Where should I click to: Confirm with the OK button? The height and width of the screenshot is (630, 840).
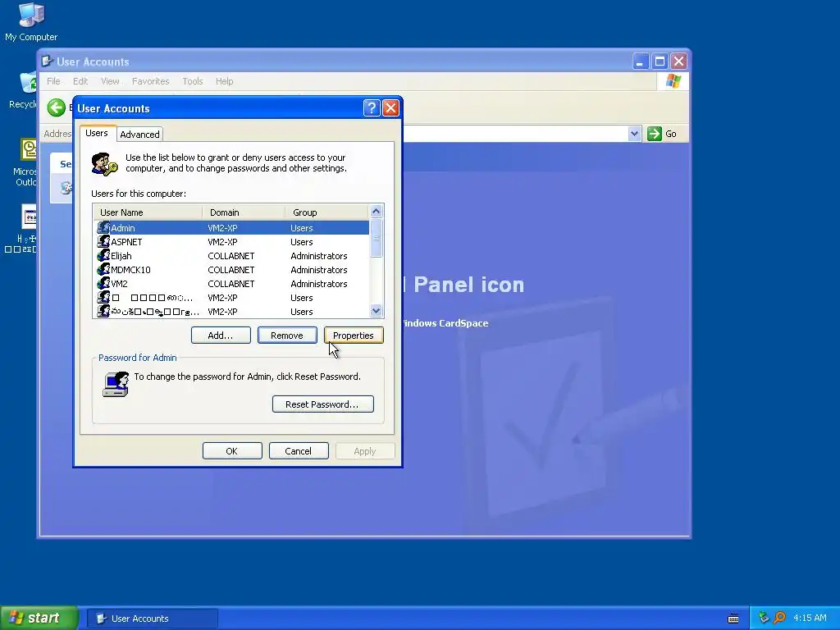point(232,451)
